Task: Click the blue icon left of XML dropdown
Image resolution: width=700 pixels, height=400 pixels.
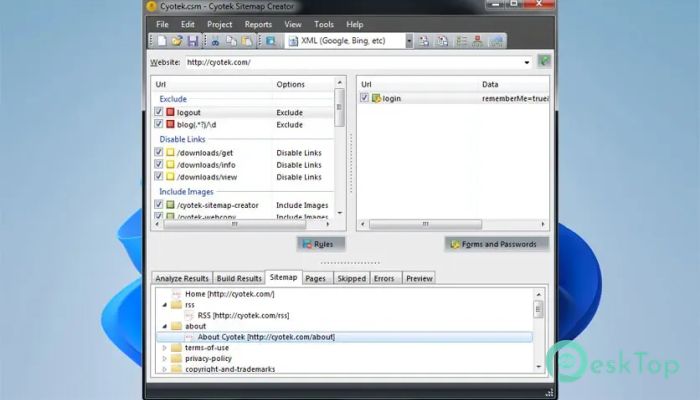Action: tap(271, 41)
